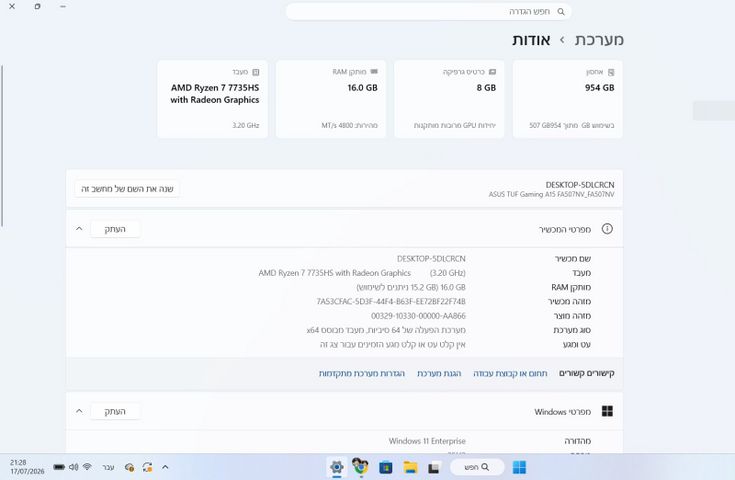Select the device name value DESKTOP-5DLCRCN in the specs
The image size is (735, 480).
pyautogui.click(x=431, y=259)
